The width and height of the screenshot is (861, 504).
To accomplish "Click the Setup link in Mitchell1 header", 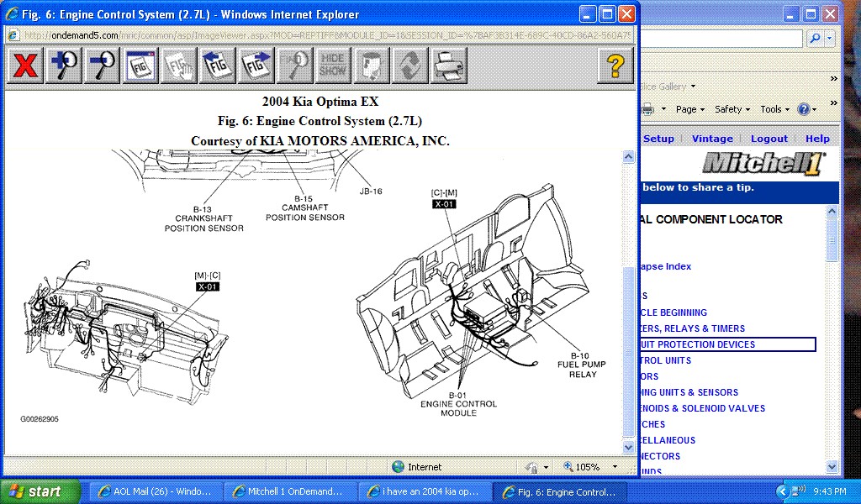I will [x=658, y=139].
